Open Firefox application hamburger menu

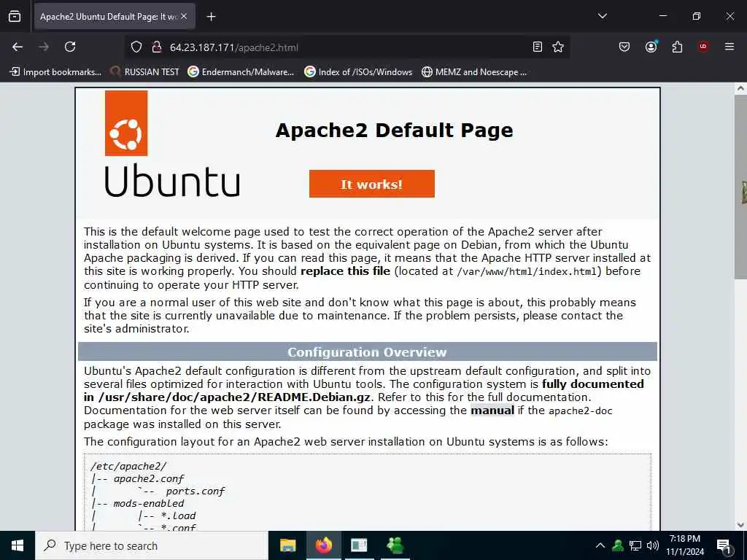[x=729, y=47]
